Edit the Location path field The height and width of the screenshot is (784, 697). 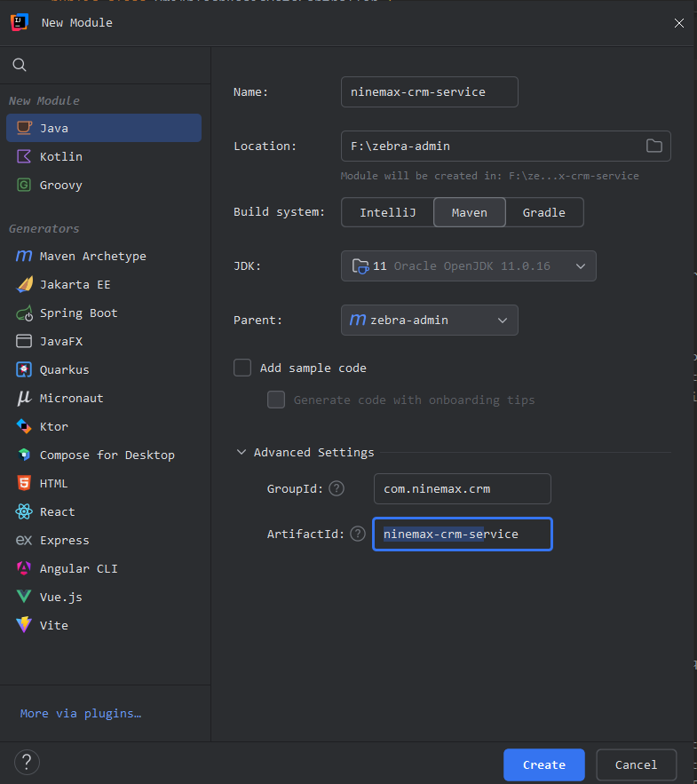pos(505,146)
